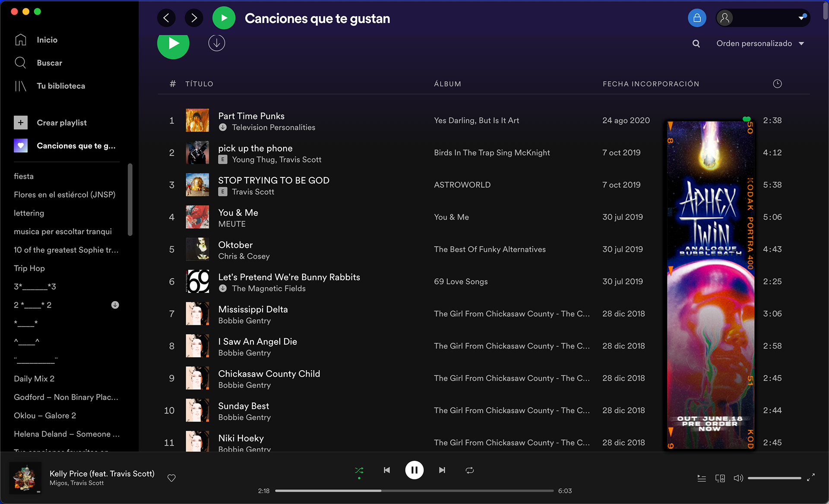Go forward with the right arrow button
Screen dimensions: 829x504
tap(194, 18)
